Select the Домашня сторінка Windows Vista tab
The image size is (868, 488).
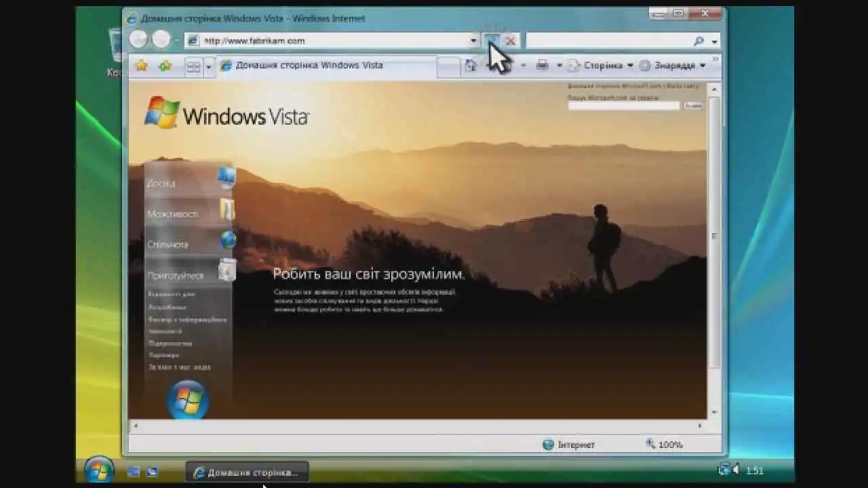(325, 66)
